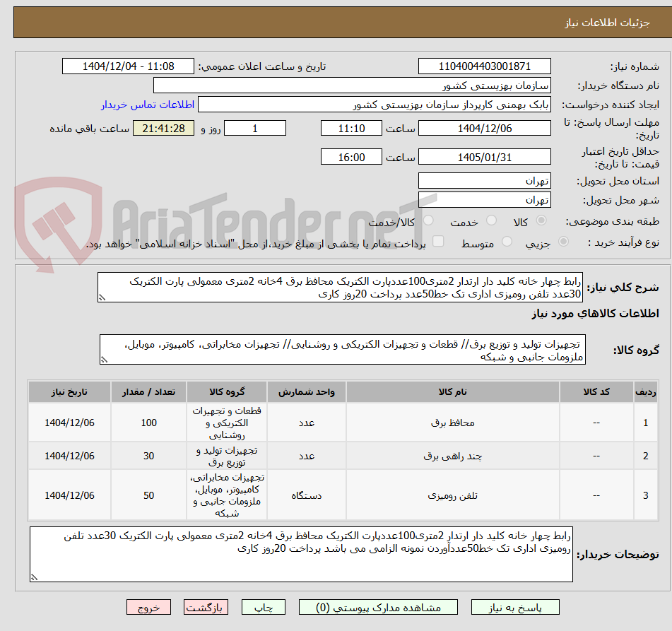672x631 pixels.
Task: Click the remaining time 21:41:28 field
Action: click(163, 128)
